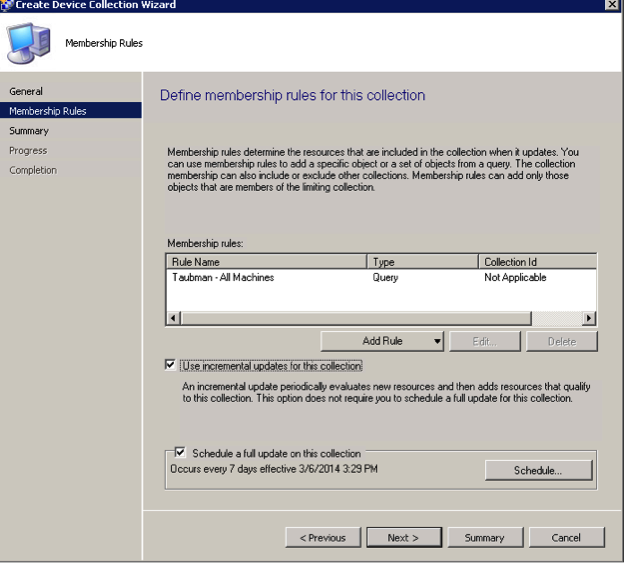The height and width of the screenshot is (563, 625).
Task: Toggle Use incremental updates checkbox
Action: click(170, 365)
